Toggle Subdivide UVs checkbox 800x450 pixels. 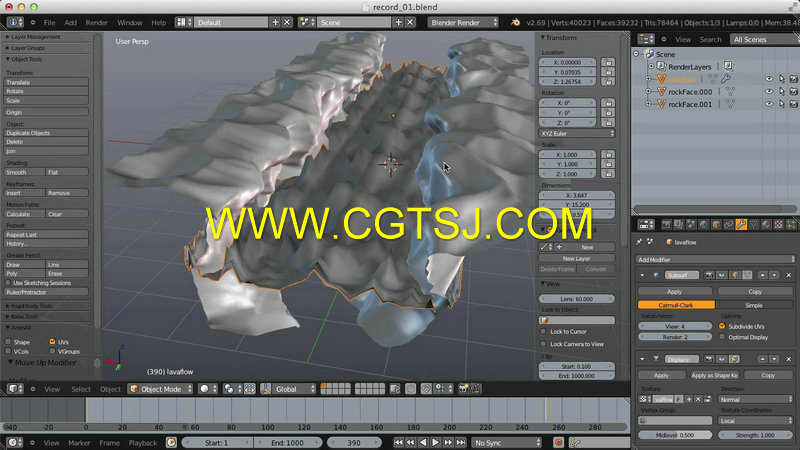tap(722, 326)
